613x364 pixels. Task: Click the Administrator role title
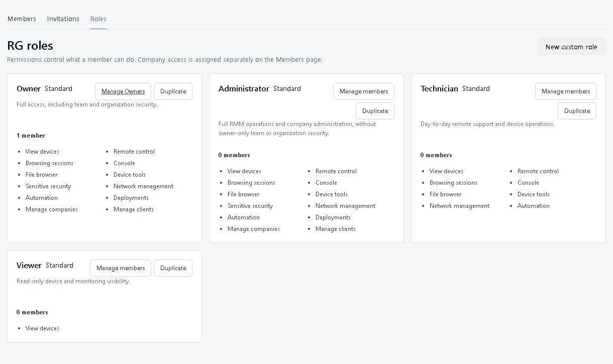tap(244, 89)
